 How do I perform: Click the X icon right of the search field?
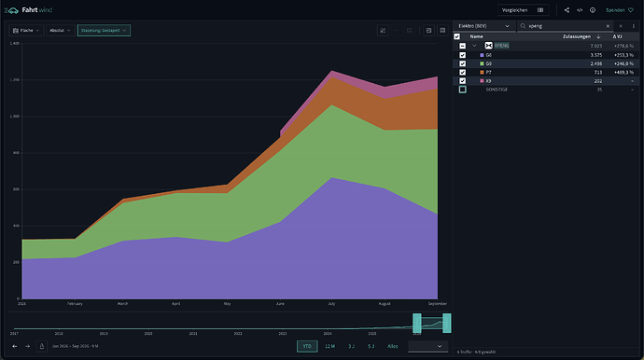point(621,26)
